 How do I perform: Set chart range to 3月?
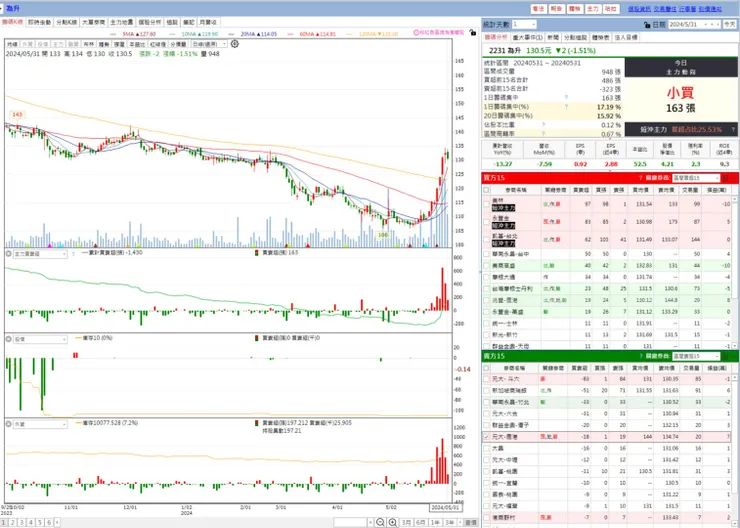click(x=406, y=522)
